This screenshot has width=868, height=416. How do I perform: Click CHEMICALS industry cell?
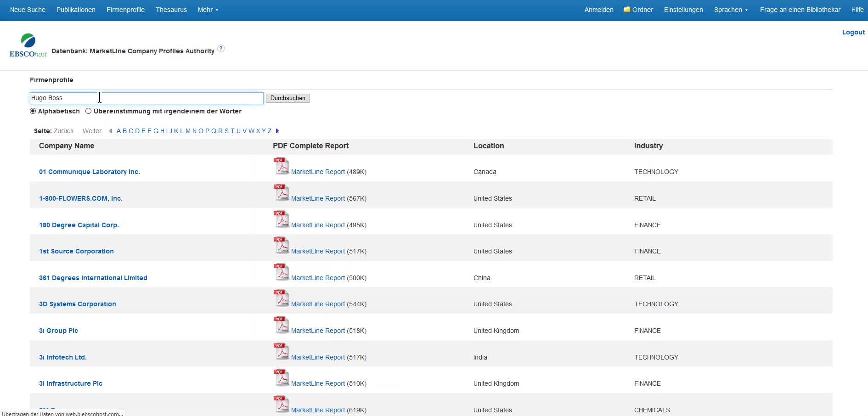(652, 410)
